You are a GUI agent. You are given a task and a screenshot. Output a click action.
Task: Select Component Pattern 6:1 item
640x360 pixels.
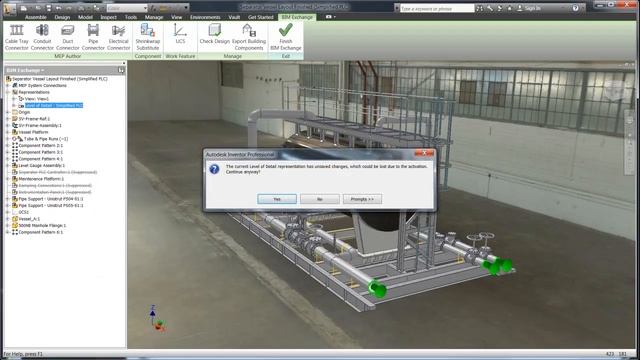[40, 232]
